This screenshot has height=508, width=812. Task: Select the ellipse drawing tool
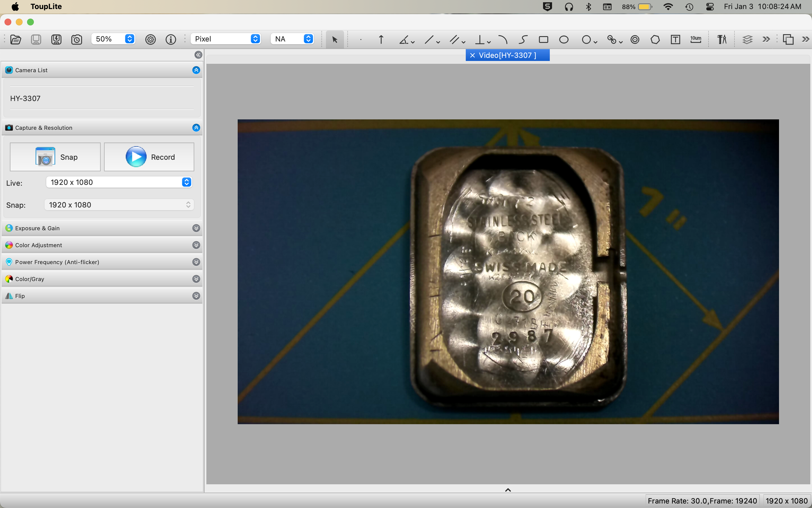[x=564, y=39]
